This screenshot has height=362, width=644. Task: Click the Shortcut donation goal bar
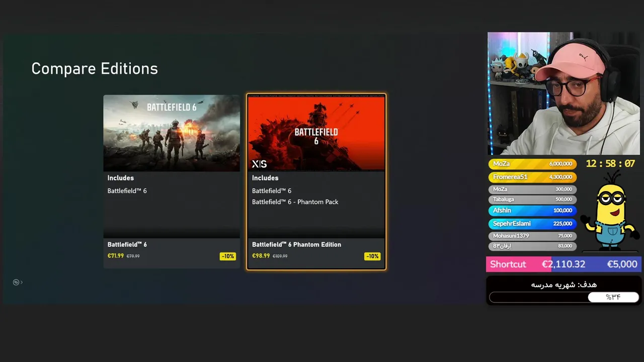pyautogui.click(x=563, y=264)
